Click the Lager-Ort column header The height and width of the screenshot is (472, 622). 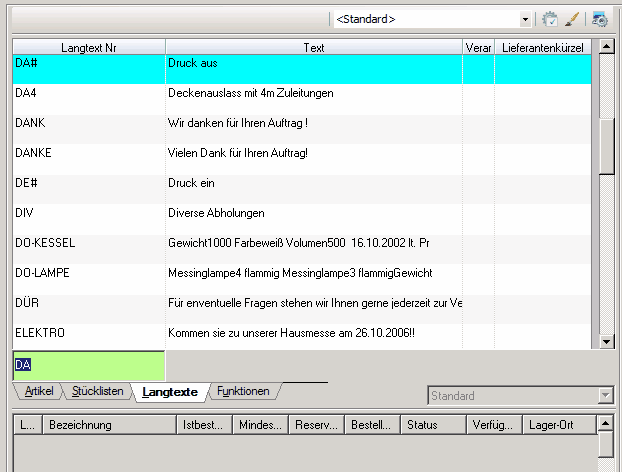click(x=550, y=425)
